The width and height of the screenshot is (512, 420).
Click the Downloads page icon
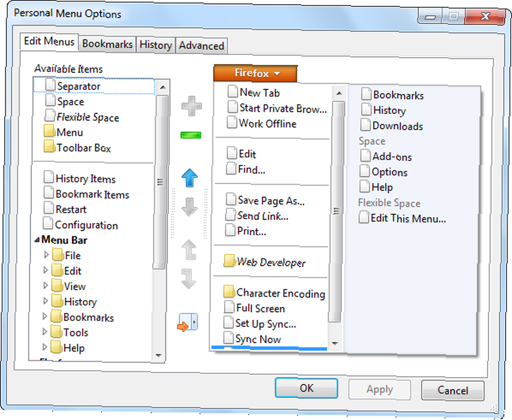click(366, 125)
